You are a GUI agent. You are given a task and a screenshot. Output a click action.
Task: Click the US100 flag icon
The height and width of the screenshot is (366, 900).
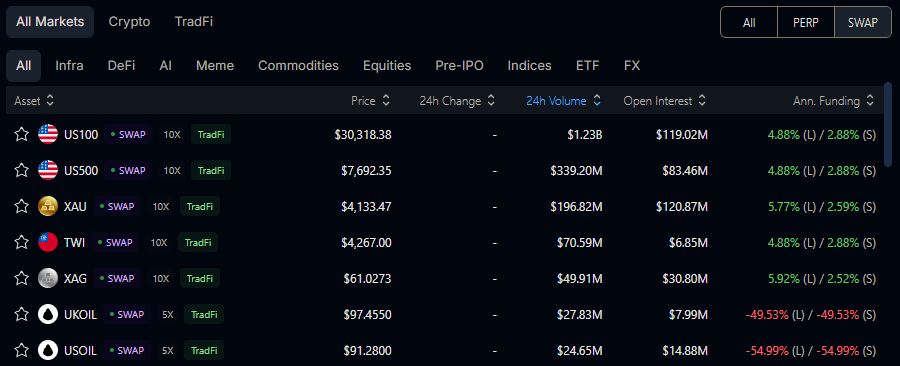(48, 135)
